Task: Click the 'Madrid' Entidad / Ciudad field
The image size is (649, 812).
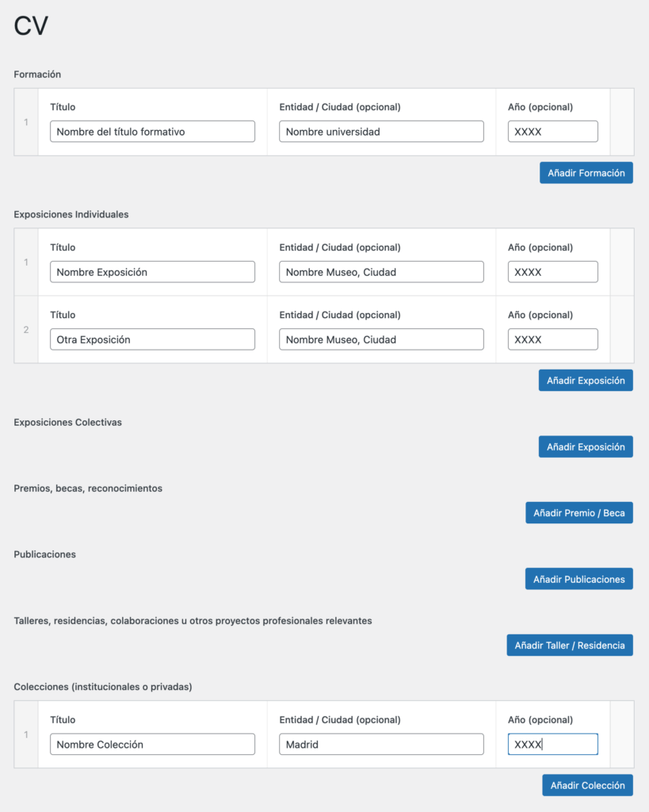Action: coord(381,744)
